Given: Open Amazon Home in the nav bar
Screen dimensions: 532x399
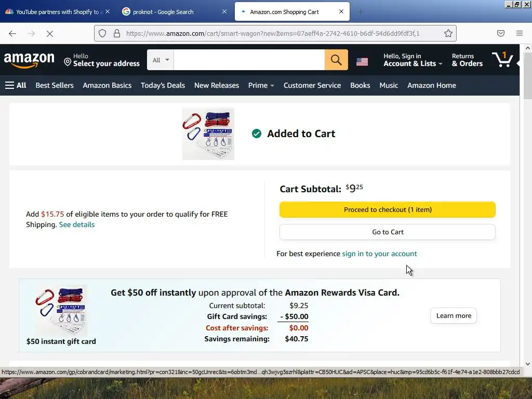Looking at the screenshot, I should click(x=432, y=85).
